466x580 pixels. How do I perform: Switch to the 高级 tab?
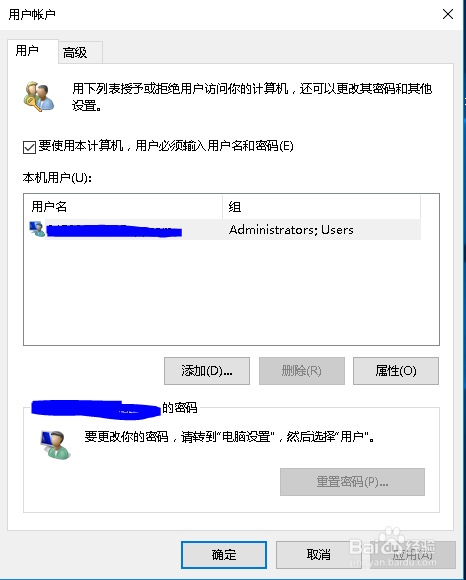(75, 53)
